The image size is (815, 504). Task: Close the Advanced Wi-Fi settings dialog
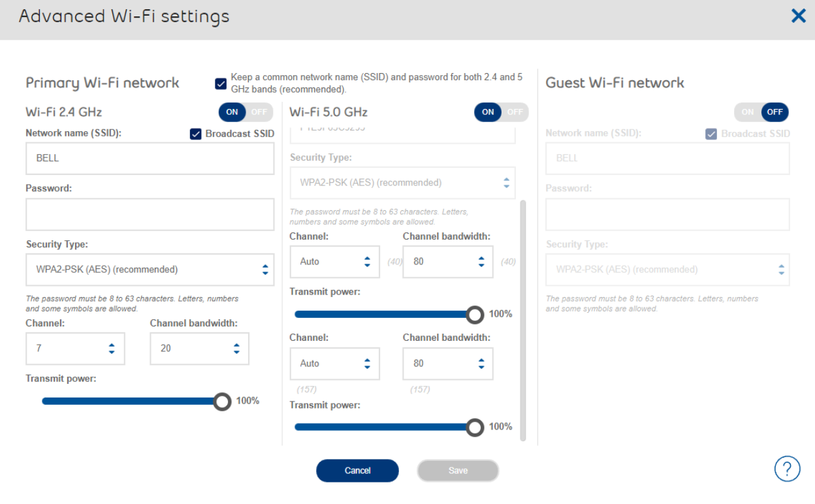click(798, 17)
